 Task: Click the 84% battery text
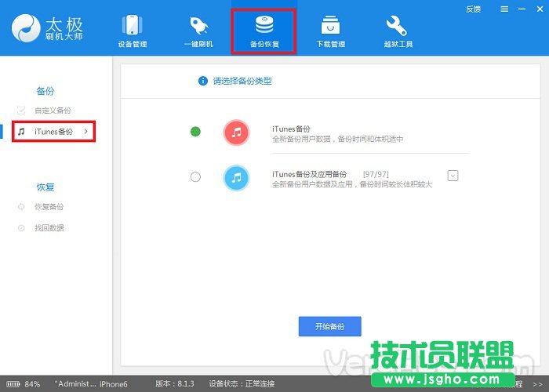click(32, 384)
